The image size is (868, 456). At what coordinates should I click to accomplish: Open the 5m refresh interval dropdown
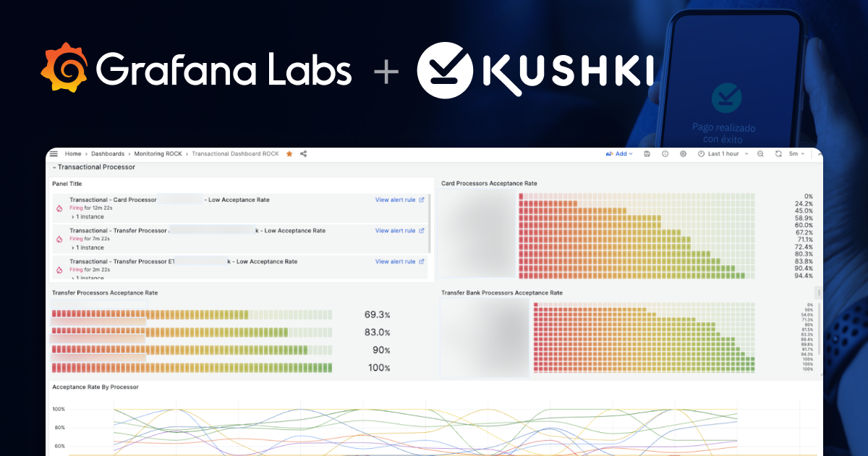pyautogui.click(x=795, y=153)
